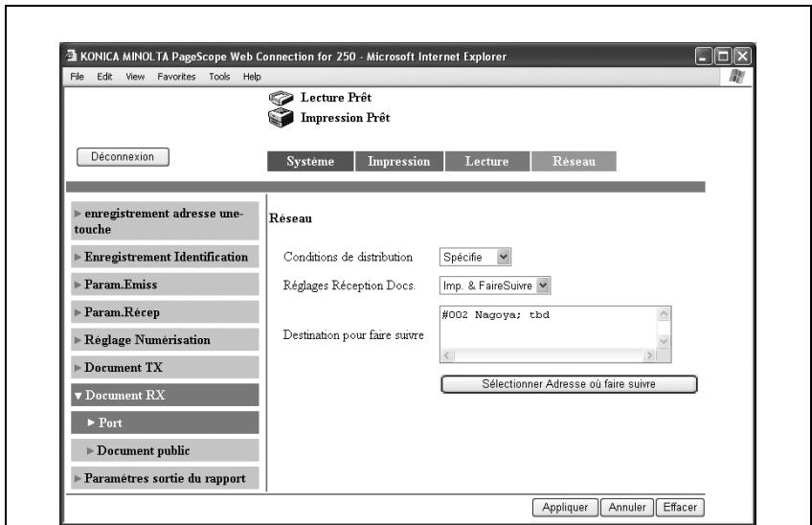Expand enregistrement adresse une-touche

(x=165, y=220)
